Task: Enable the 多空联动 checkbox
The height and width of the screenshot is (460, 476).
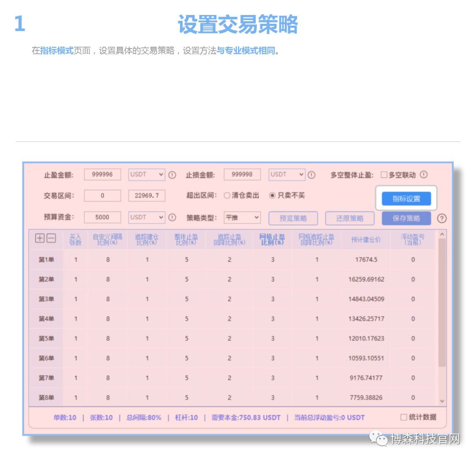Action: (x=384, y=175)
